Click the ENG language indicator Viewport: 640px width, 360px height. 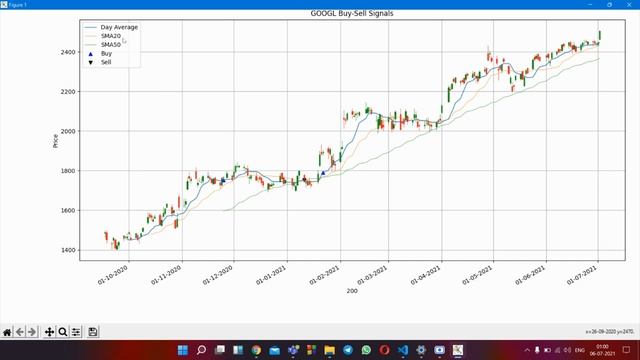(580, 350)
